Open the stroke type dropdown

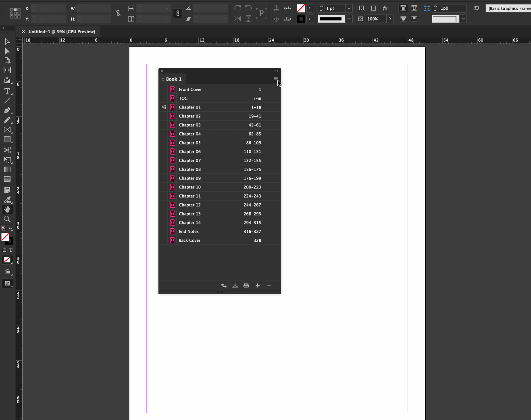[349, 19]
